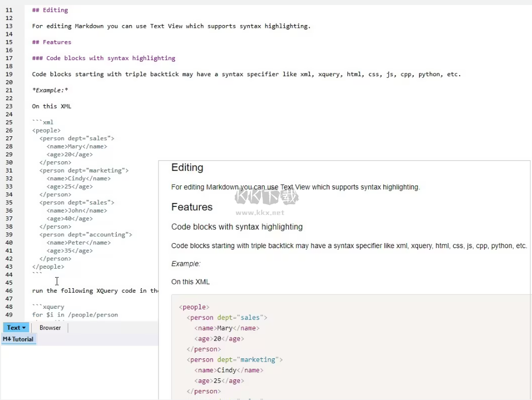Click preview heading 'Code blocks with syntax highlighting'

coord(237,227)
